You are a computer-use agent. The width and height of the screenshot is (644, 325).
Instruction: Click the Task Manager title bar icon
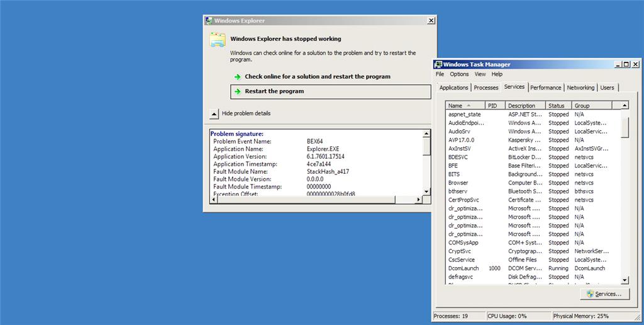click(x=438, y=65)
